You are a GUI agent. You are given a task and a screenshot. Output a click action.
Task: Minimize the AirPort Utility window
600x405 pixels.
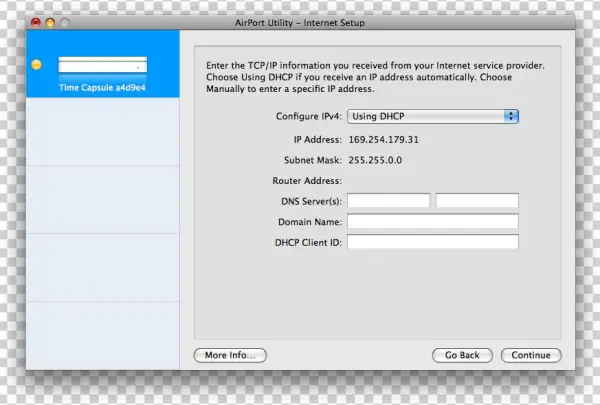point(50,23)
